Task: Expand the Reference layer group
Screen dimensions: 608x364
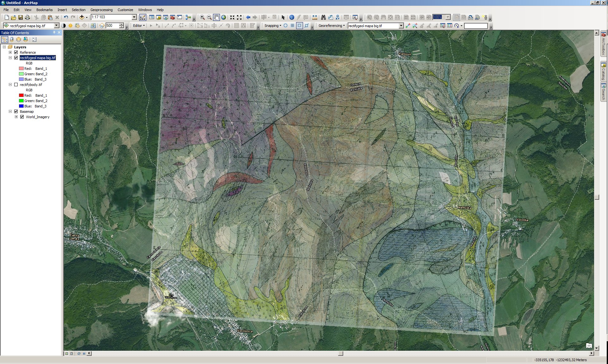Action: pyautogui.click(x=10, y=52)
